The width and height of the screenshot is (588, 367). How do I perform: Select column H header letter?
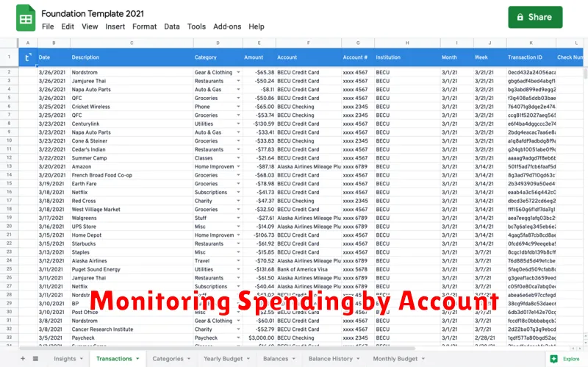pyautogui.click(x=407, y=43)
